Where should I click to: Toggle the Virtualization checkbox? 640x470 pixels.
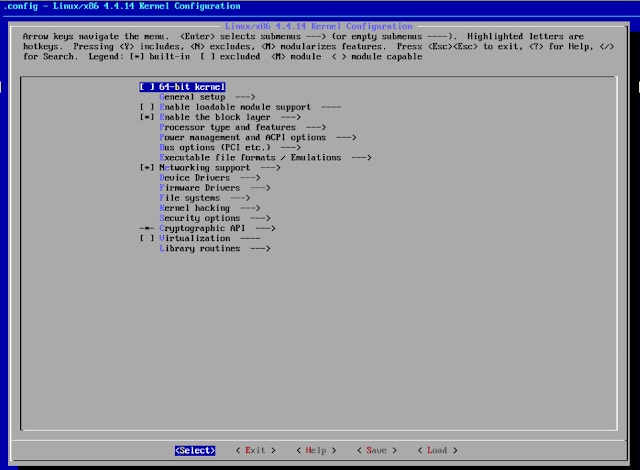[147, 238]
